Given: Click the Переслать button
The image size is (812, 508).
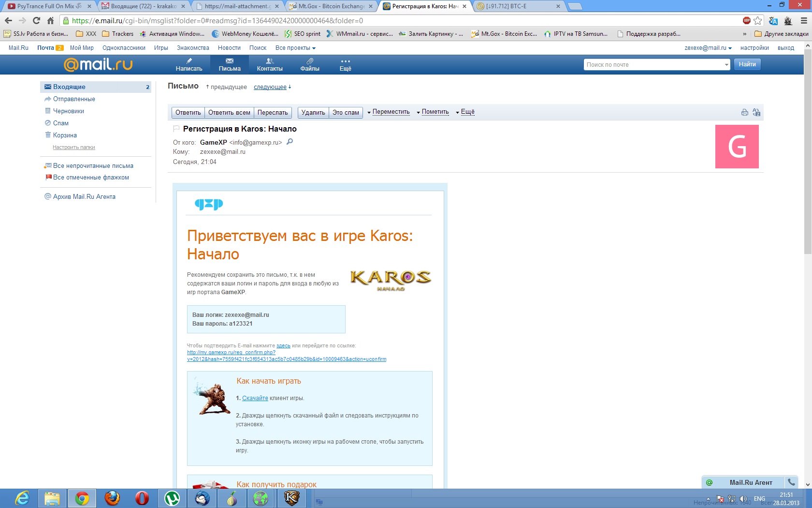Looking at the screenshot, I should [x=273, y=112].
